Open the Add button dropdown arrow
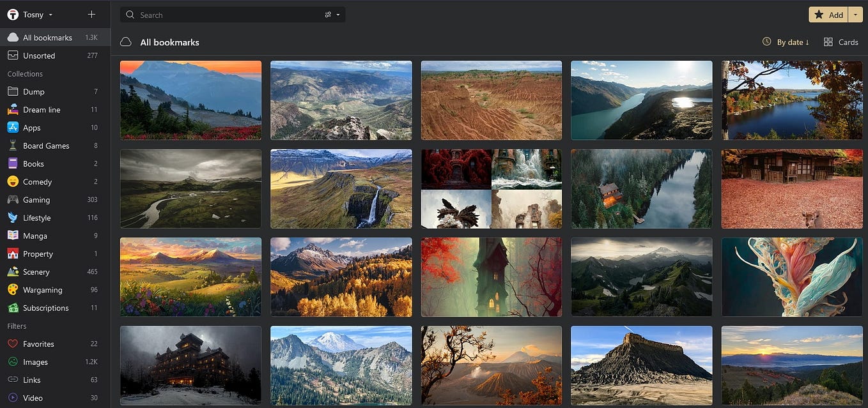The width and height of the screenshot is (868, 408). 855,14
